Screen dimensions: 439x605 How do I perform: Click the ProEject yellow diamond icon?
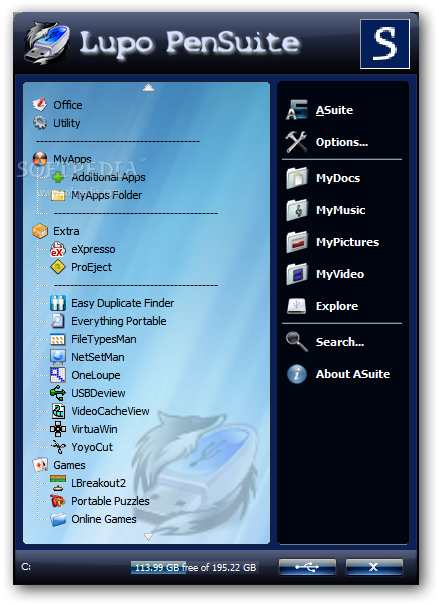coord(58,267)
